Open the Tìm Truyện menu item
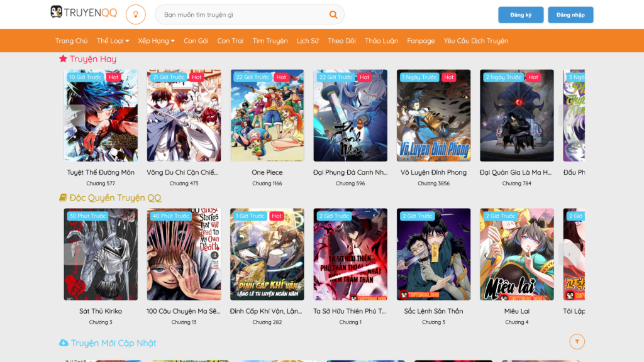 270,41
